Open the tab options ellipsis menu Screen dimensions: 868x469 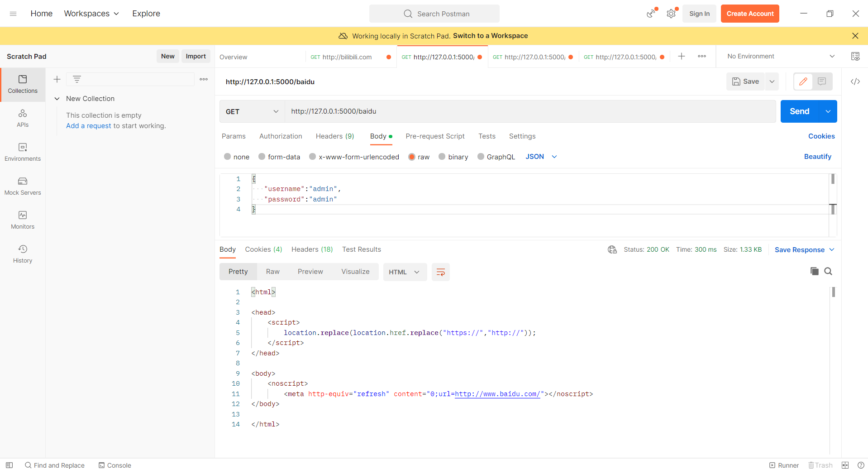(x=702, y=56)
